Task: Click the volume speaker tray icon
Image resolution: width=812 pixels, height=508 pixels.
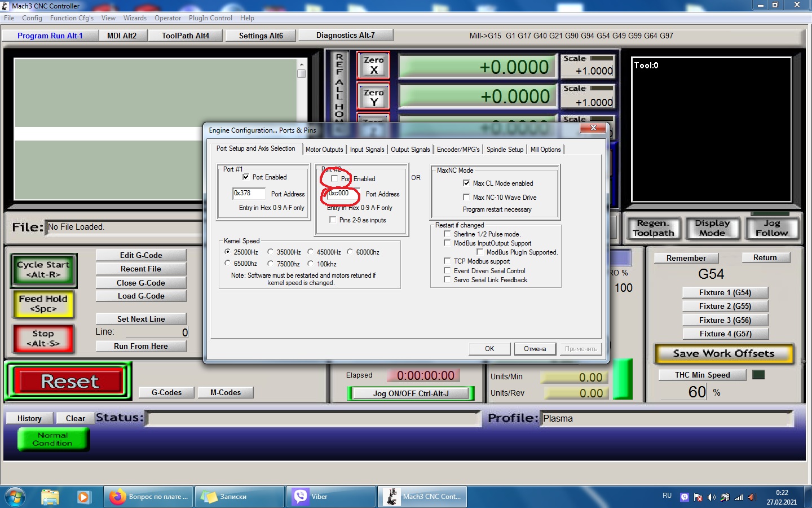Action: 712,497
